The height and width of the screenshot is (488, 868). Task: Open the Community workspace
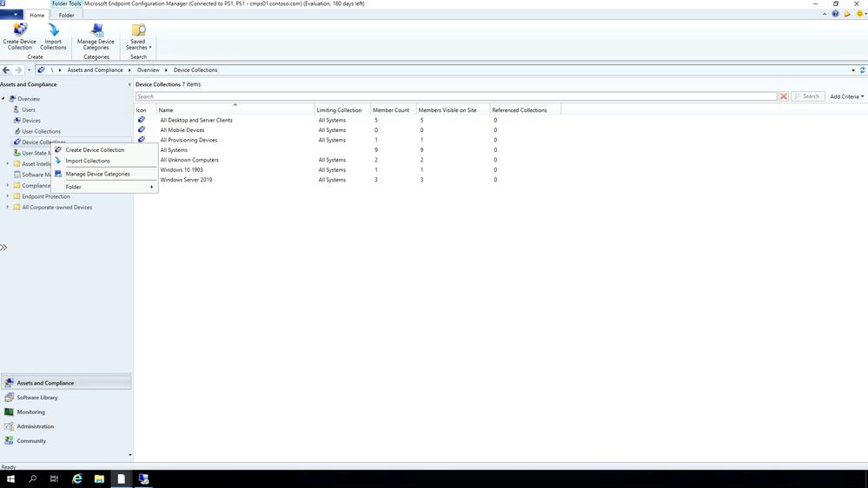tap(66, 441)
